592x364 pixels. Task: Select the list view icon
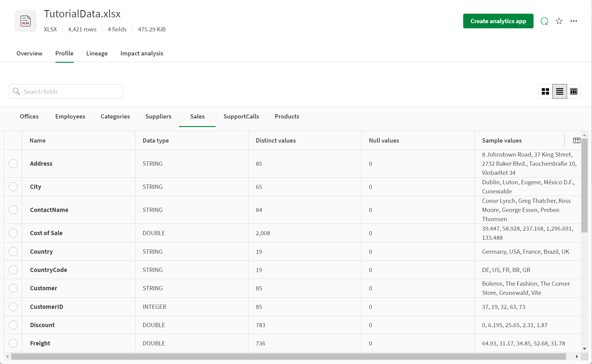tap(559, 91)
